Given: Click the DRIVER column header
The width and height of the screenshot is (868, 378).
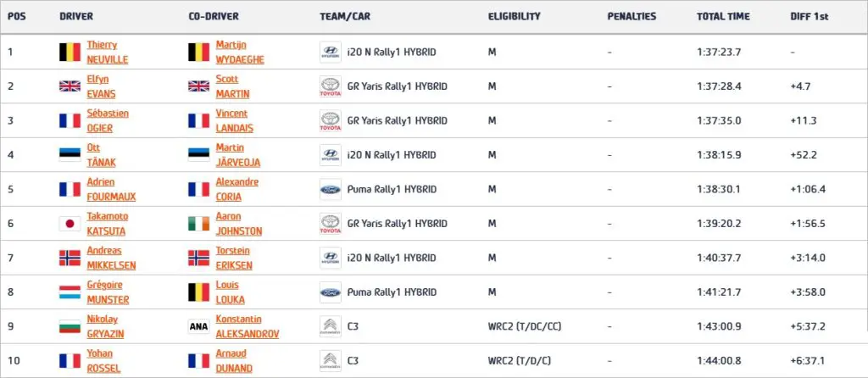Looking at the screenshot, I should click(x=76, y=17).
